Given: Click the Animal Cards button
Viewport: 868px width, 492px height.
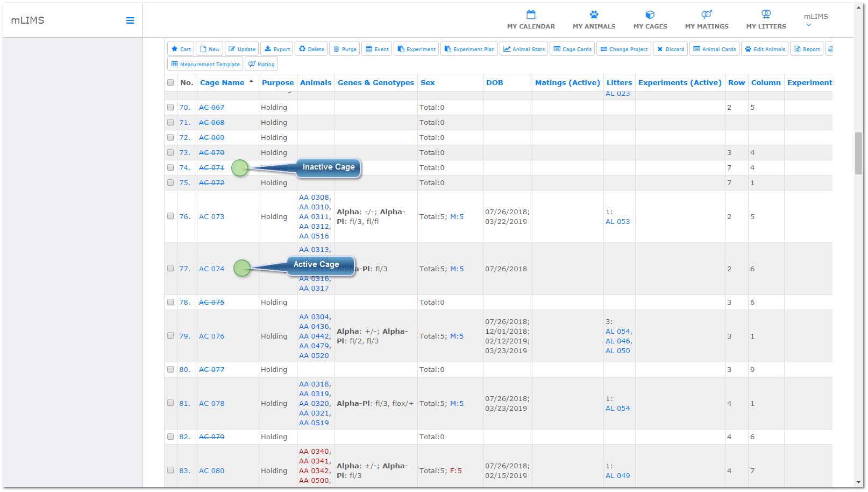Looking at the screenshot, I should 714,49.
